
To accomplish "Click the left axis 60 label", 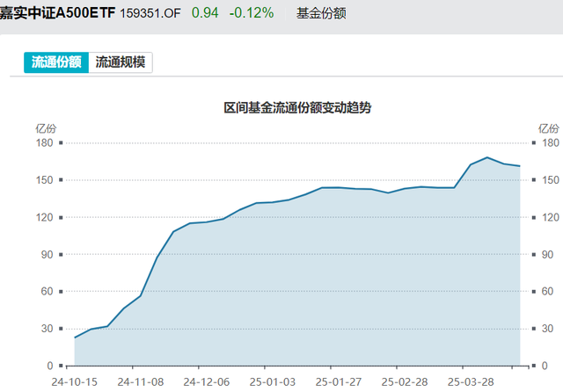I will pyautogui.click(x=47, y=291).
